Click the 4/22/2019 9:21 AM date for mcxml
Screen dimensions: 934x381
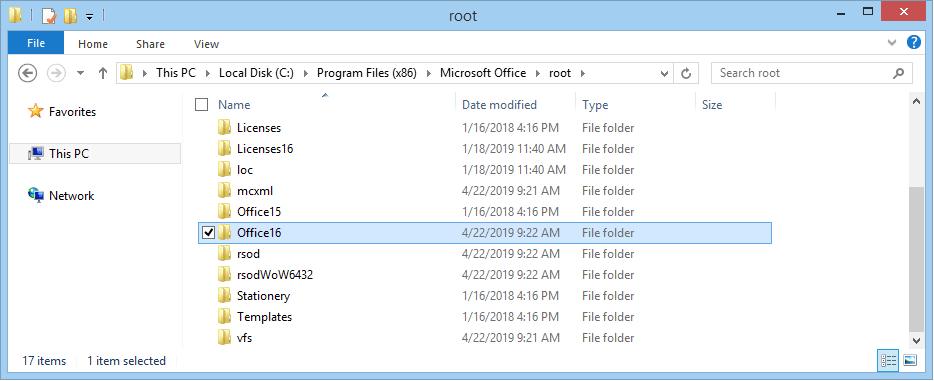coord(511,190)
